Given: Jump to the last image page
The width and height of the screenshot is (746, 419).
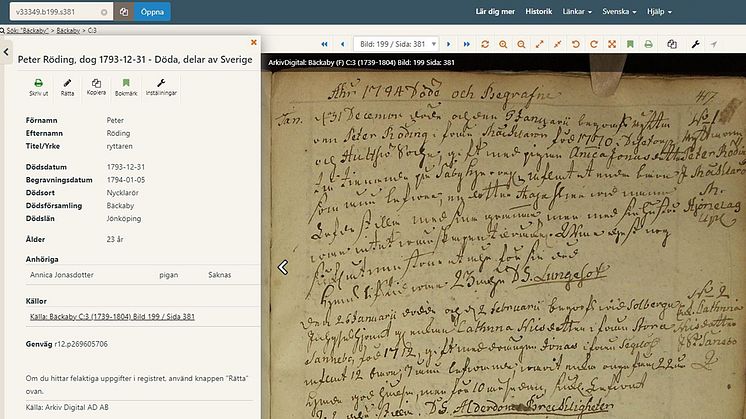Looking at the screenshot, I should point(466,44).
